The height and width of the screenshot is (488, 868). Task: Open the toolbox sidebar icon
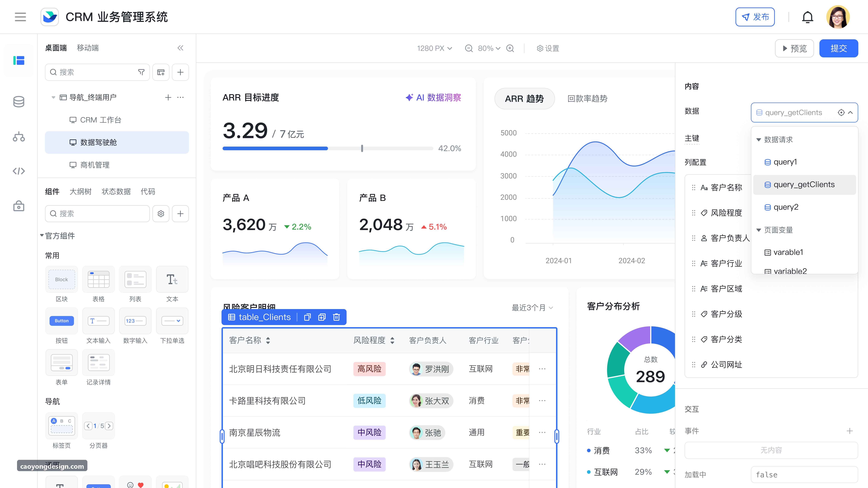[x=19, y=206]
